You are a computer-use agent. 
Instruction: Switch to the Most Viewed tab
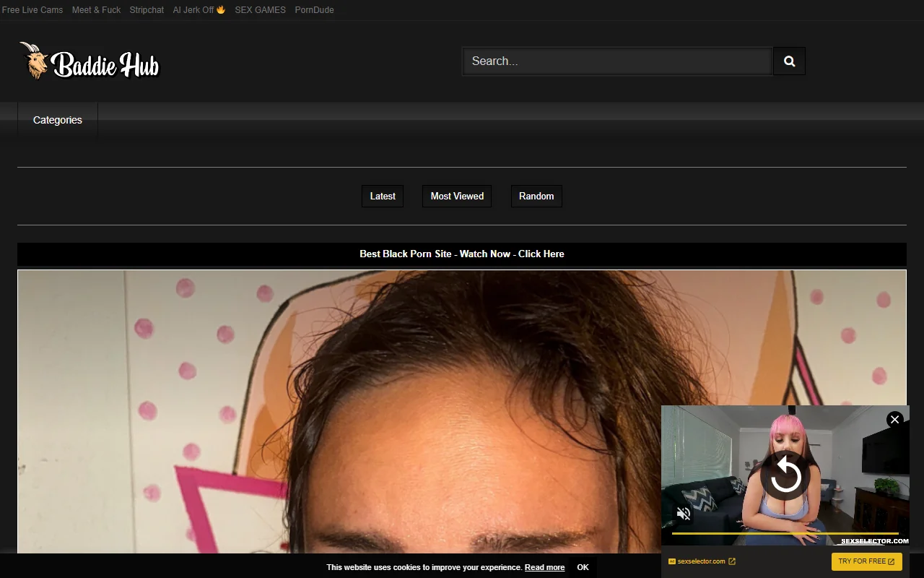pos(456,196)
